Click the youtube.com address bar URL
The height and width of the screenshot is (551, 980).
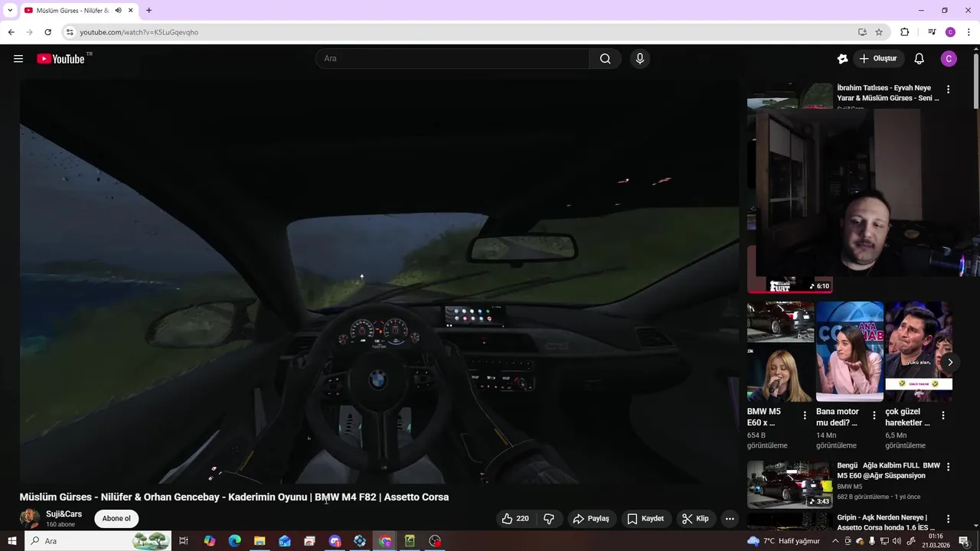[139, 32]
